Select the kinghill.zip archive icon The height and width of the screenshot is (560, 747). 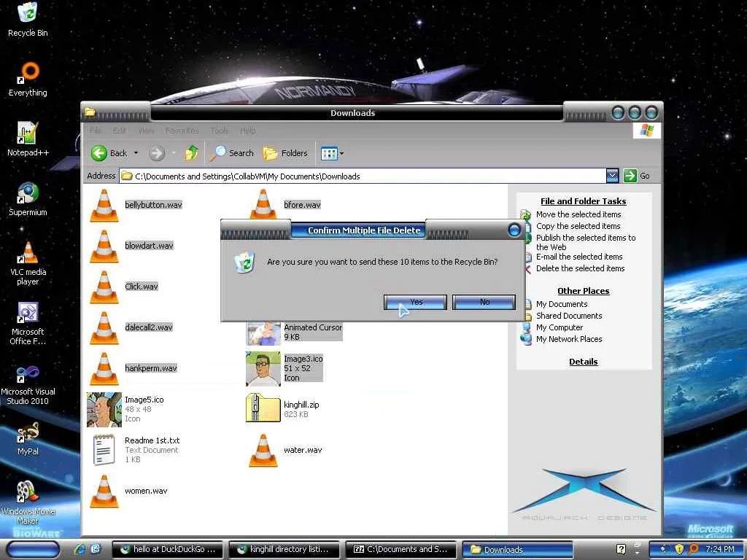[x=263, y=408]
